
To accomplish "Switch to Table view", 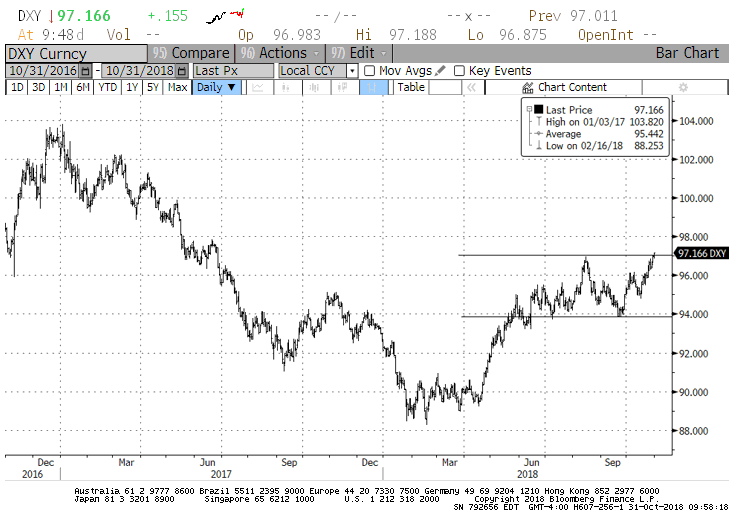I will pos(411,87).
